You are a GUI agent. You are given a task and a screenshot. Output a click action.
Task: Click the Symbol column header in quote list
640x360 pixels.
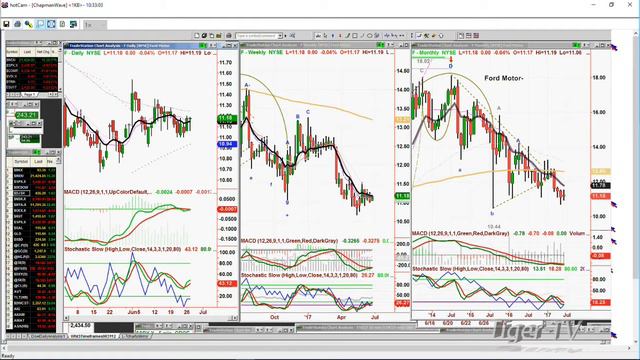point(12,52)
